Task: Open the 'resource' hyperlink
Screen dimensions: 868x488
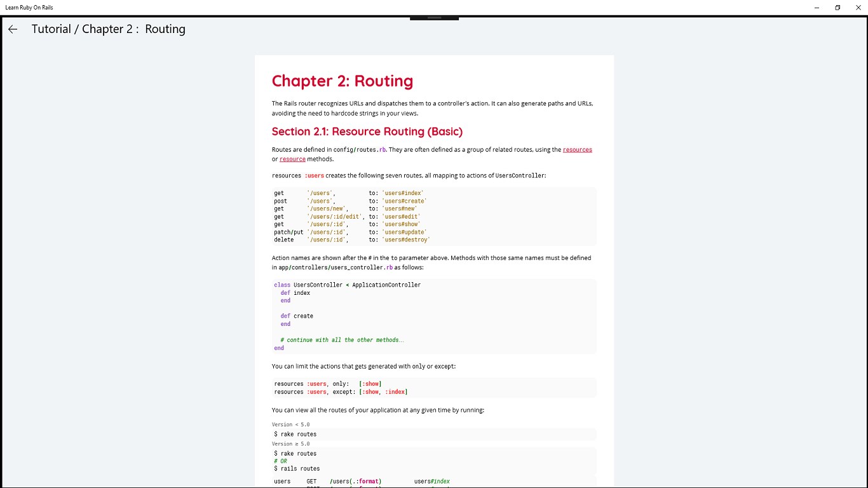Action: point(292,159)
